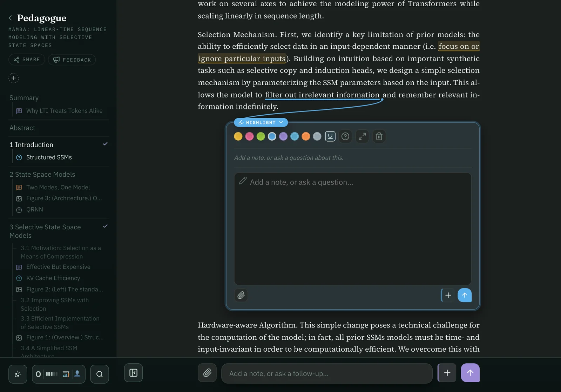Toggle the light/dark theme icon

18,374
